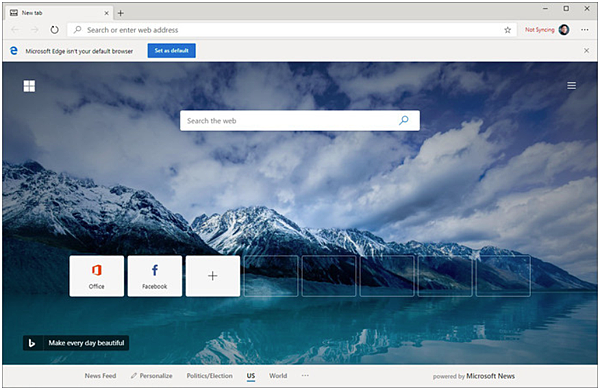Click the Edge logo in default browser bar

point(14,51)
